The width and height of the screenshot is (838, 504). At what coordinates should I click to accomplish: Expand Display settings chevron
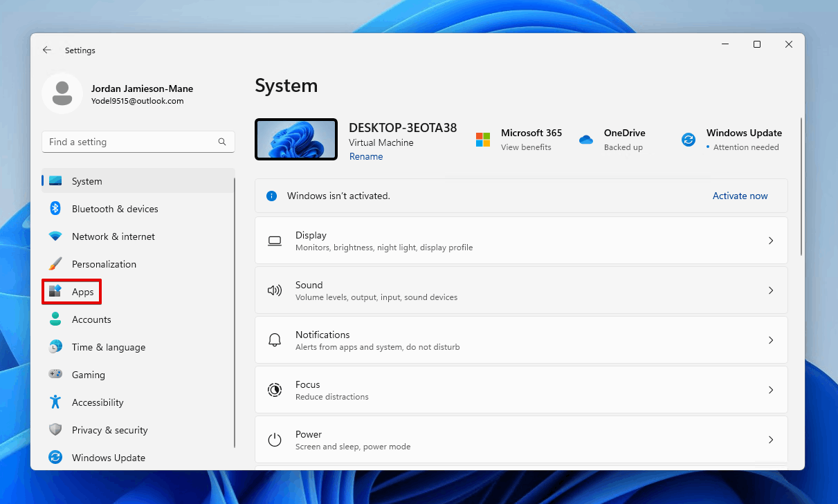point(771,241)
